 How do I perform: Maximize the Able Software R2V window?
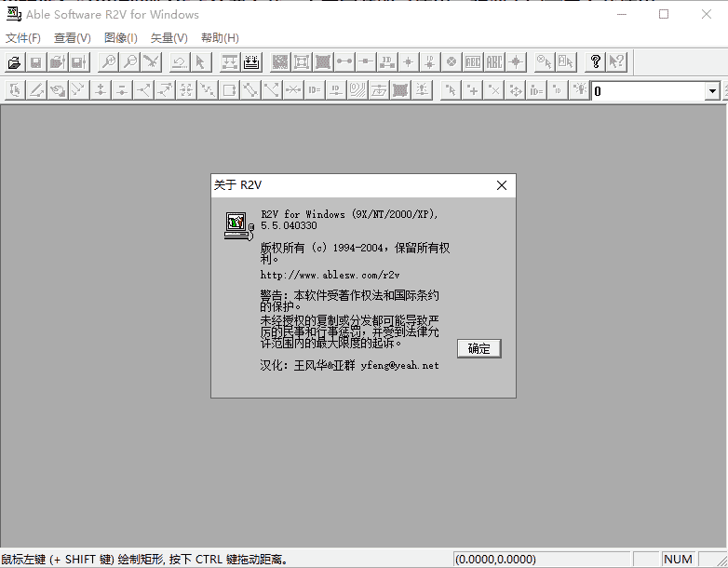click(x=664, y=14)
